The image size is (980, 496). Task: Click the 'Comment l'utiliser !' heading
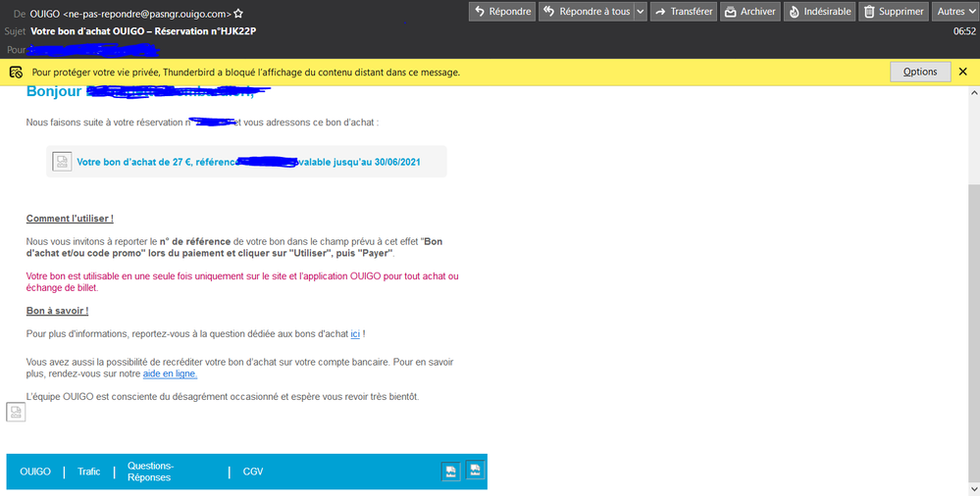coord(70,219)
